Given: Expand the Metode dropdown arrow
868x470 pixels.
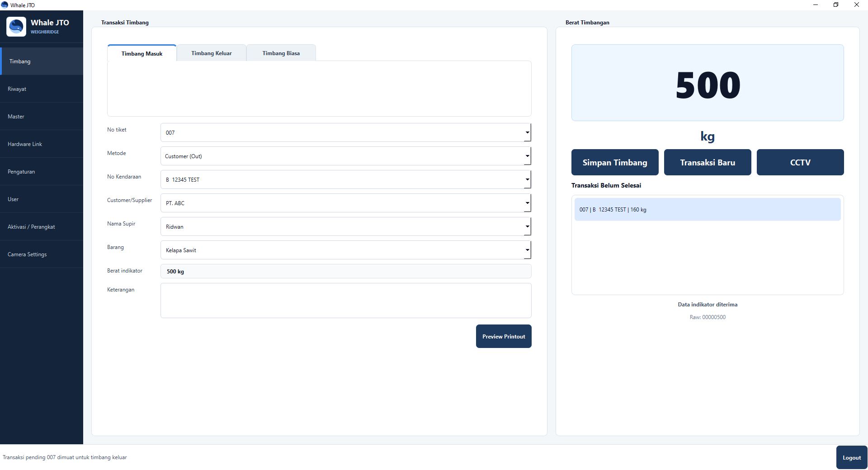Looking at the screenshot, I should click(x=527, y=156).
